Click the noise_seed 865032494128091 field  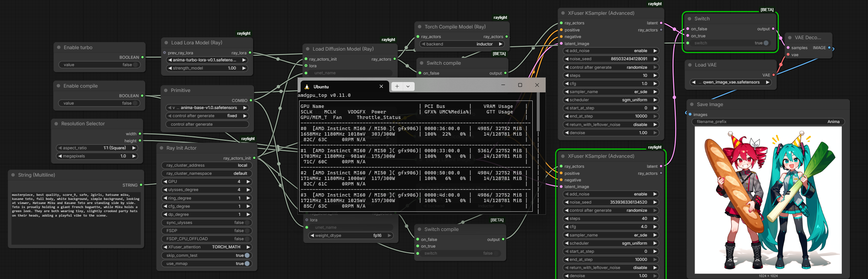(x=611, y=59)
